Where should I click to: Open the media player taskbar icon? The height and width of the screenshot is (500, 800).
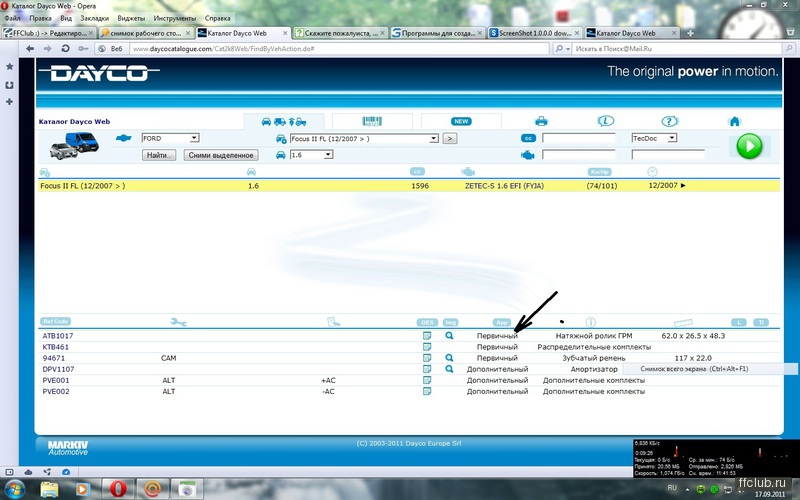pyautogui.click(x=82, y=489)
